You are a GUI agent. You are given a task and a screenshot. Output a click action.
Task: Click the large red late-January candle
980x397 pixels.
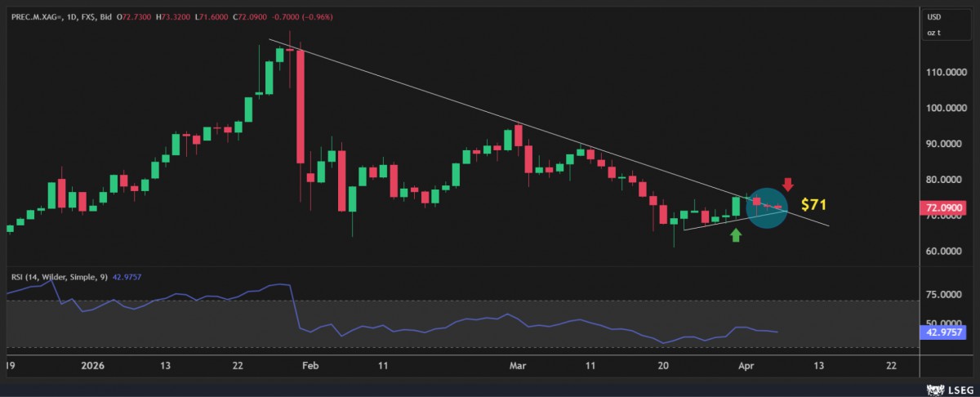tap(300, 106)
